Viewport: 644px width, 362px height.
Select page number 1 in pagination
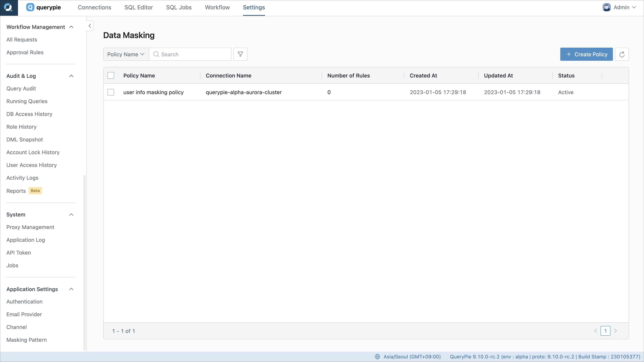point(605,331)
